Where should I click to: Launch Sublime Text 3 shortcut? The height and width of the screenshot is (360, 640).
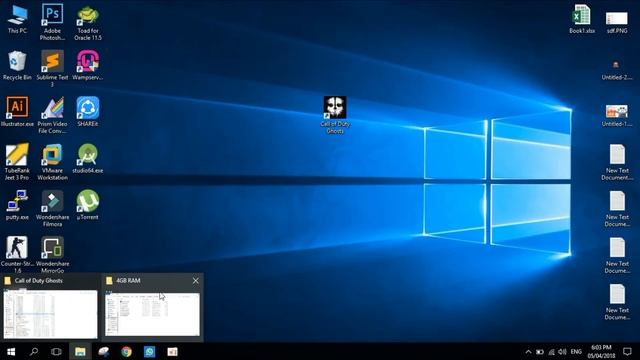pos(52,69)
